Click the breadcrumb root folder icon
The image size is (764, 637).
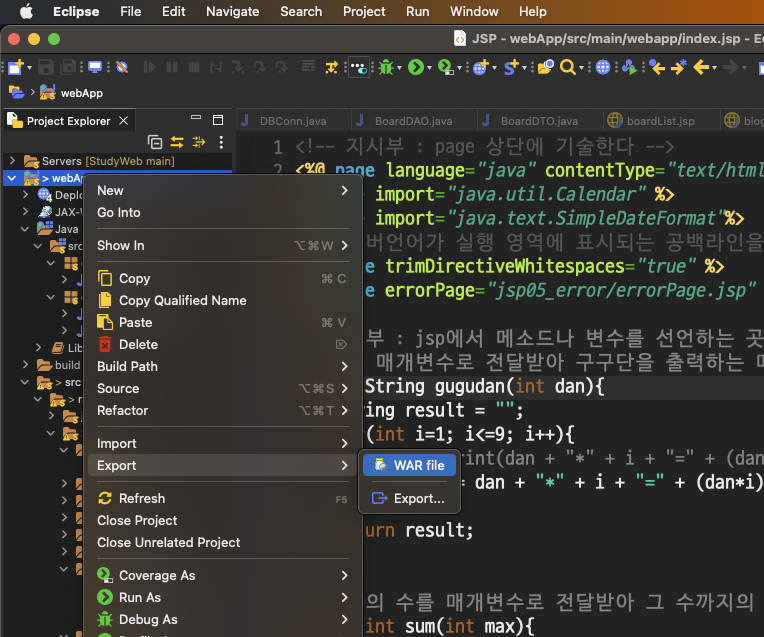coord(16,92)
